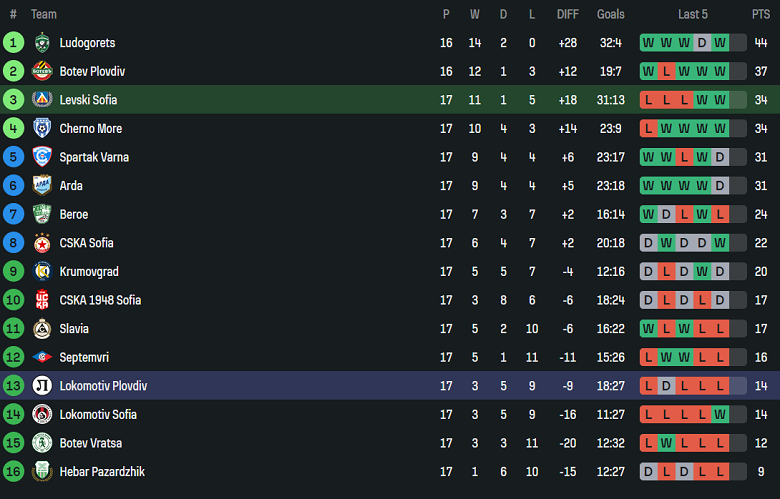Open the Beroe team link

pyautogui.click(x=74, y=214)
